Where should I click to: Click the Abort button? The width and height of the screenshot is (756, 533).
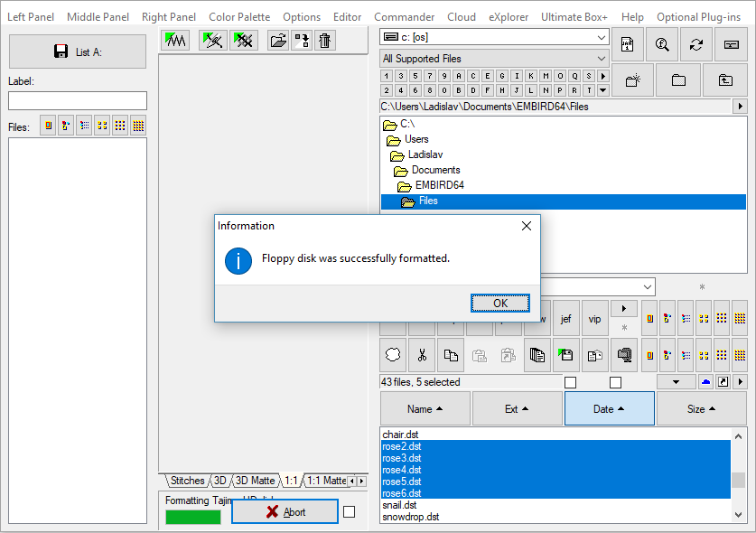285,512
